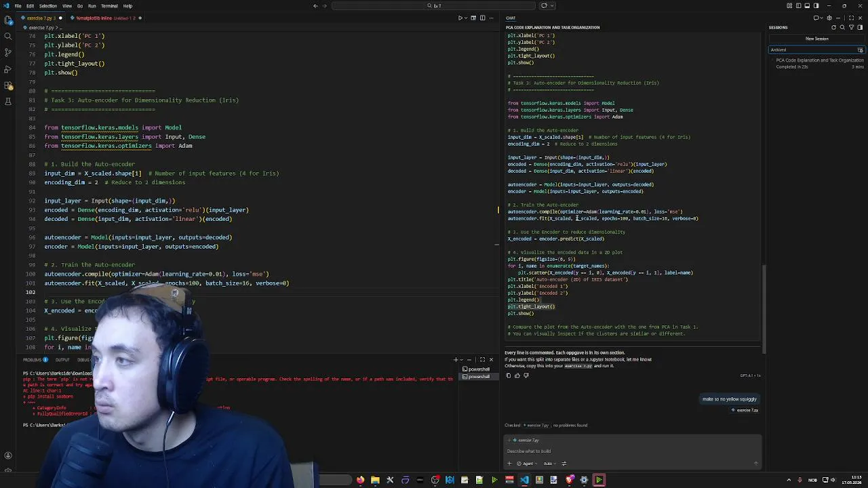The width and height of the screenshot is (868, 488).
Task: Open the new chat dropdown in the chat header
Action: click(821, 18)
